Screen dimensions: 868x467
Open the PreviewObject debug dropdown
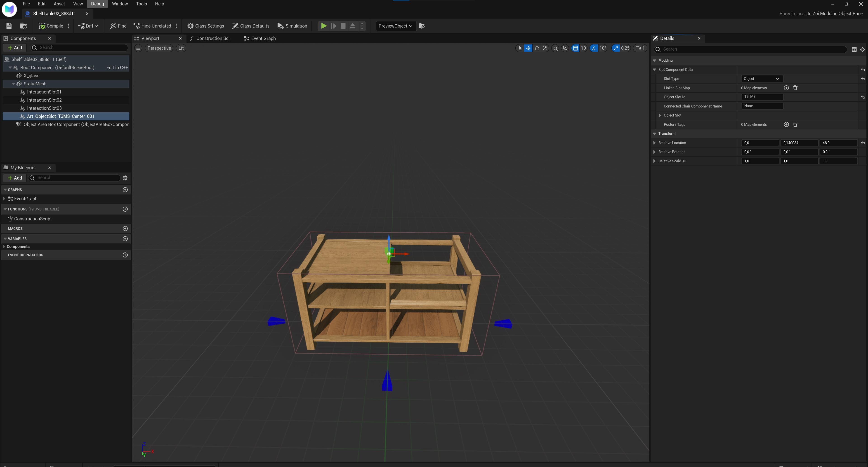(396, 26)
